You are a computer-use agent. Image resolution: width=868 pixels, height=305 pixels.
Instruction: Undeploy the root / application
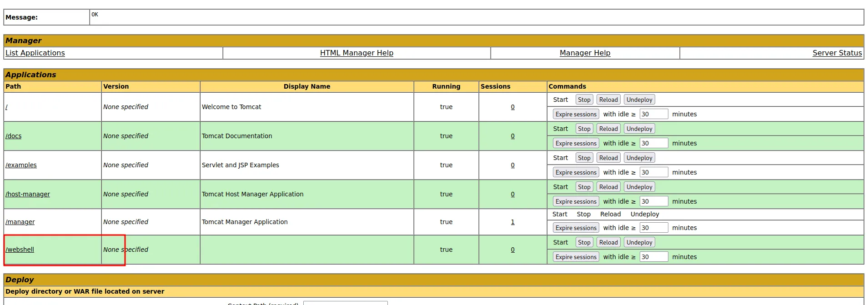point(639,100)
